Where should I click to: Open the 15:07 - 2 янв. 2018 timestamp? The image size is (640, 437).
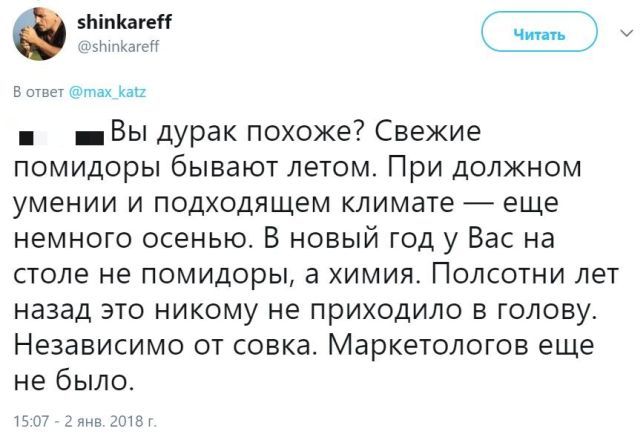(85, 421)
